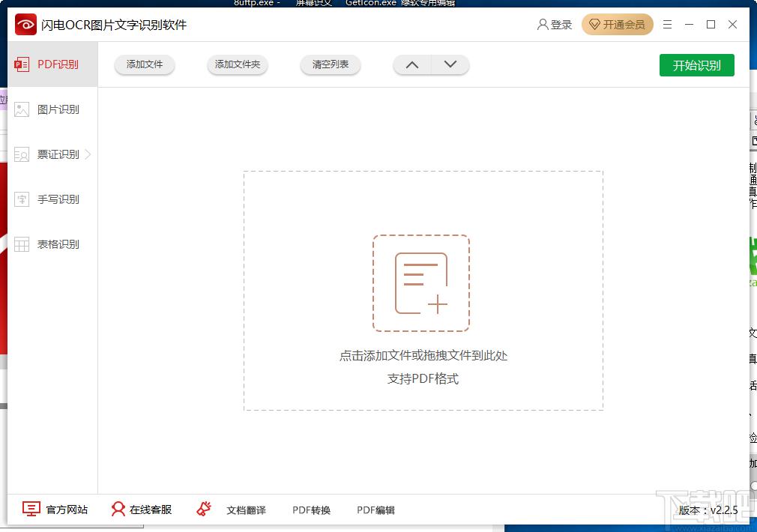Image resolution: width=757 pixels, height=532 pixels.
Task: Minimize the OCR window
Action: [689, 24]
